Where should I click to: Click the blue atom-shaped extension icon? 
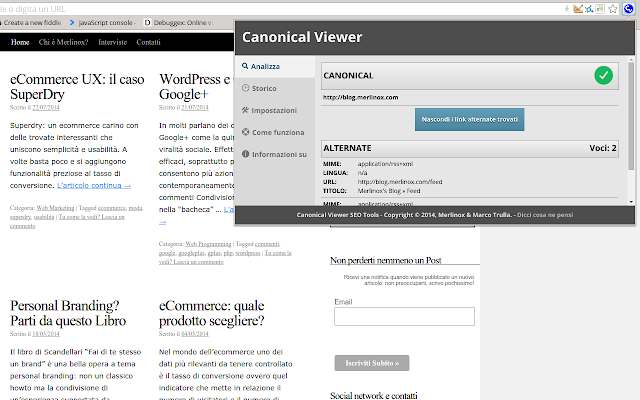click(x=589, y=9)
